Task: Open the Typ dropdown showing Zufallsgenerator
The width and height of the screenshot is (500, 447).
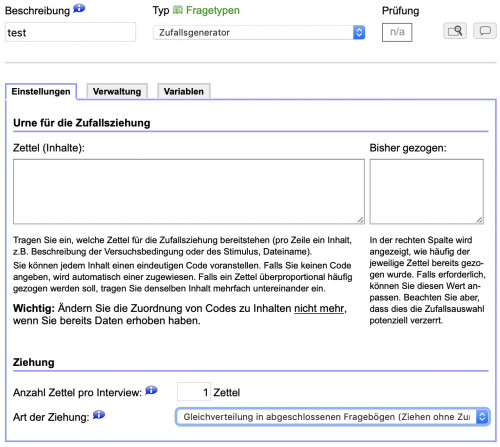Action: pyautogui.click(x=259, y=33)
